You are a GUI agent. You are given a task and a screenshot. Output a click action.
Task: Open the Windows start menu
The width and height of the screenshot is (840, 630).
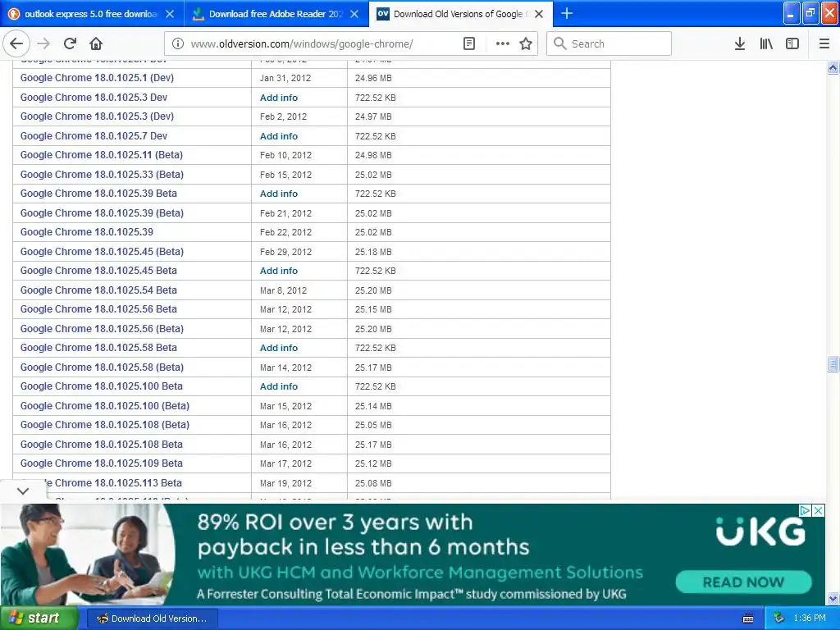coord(39,619)
